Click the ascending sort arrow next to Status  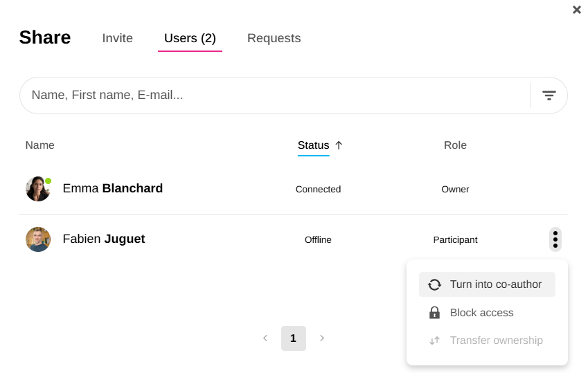(x=339, y=145)
